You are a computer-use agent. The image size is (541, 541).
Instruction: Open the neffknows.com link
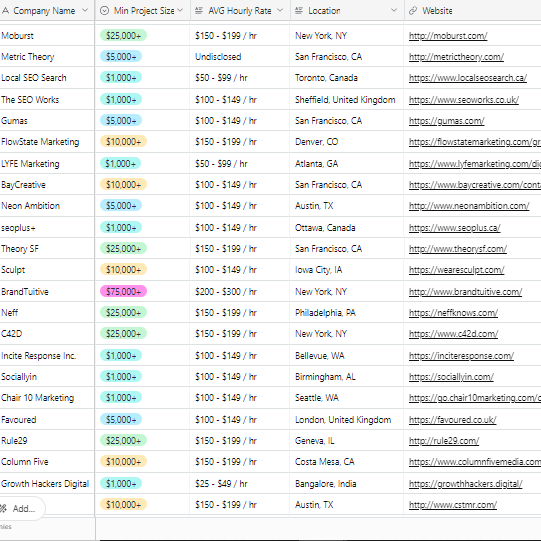(453, 313)
